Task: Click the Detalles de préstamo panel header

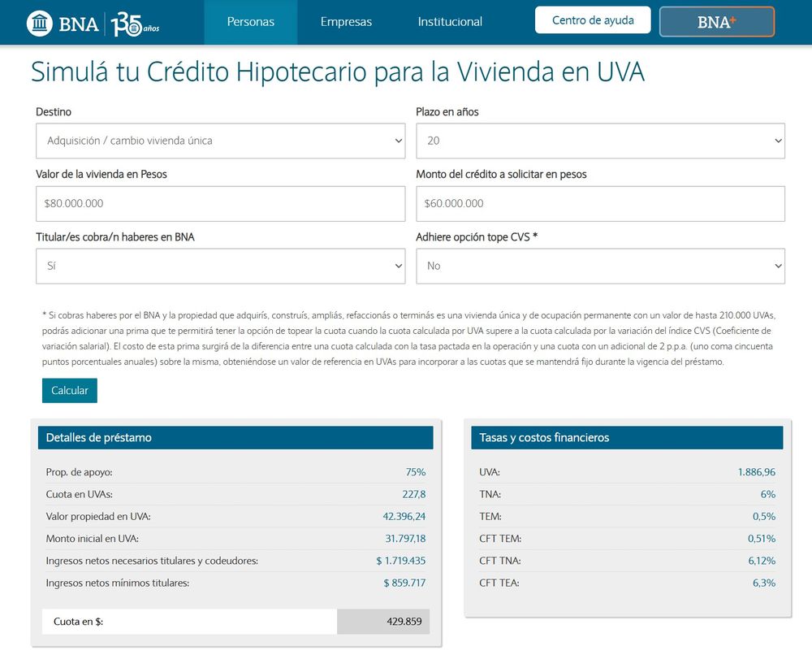Action: (235, 437)
